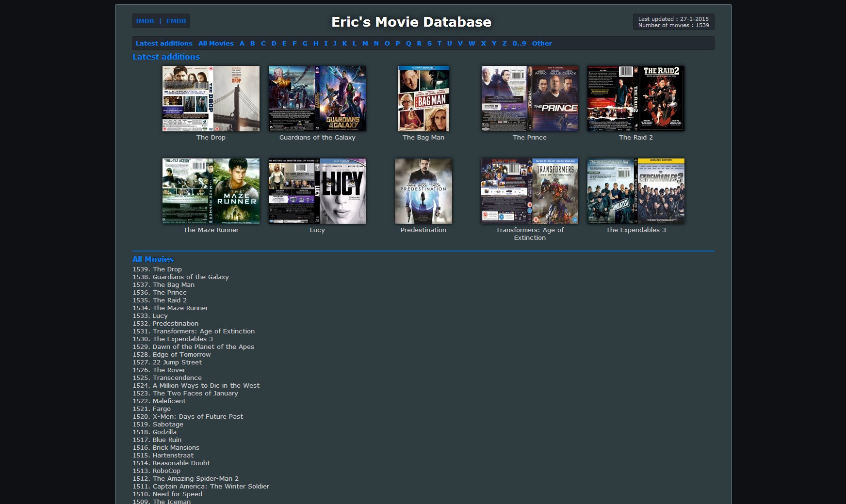Click Guardians of the Galaxy cover thumbnail
The width and height of the screenshot is (846, 504).
click(x=317, y=99)
